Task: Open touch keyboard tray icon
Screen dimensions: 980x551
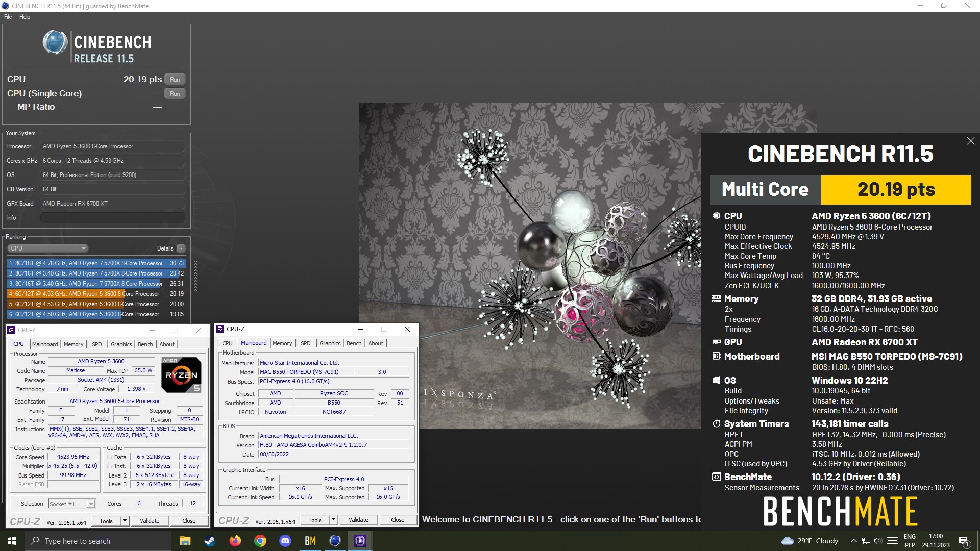Action: pyautogui.click(x=893, y=541)
